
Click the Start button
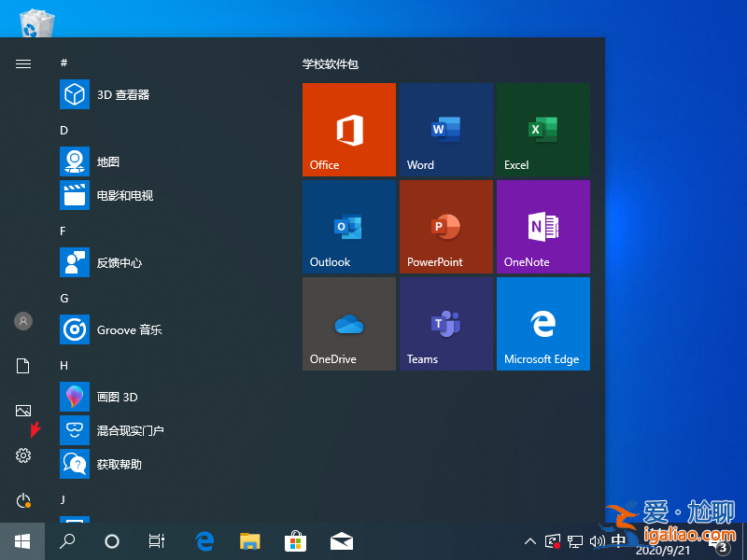[21, 540]
